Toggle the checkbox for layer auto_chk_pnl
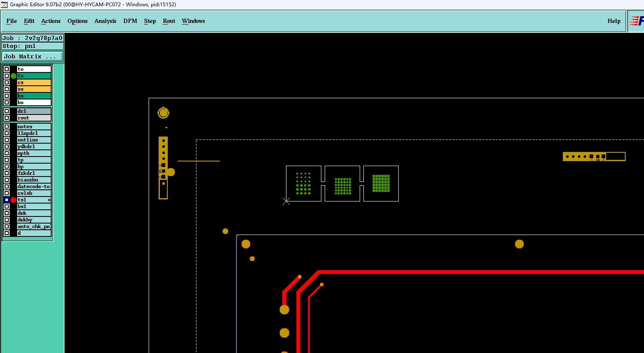The image size is (644, 353). pyautogui.click(x=7, y=226)
